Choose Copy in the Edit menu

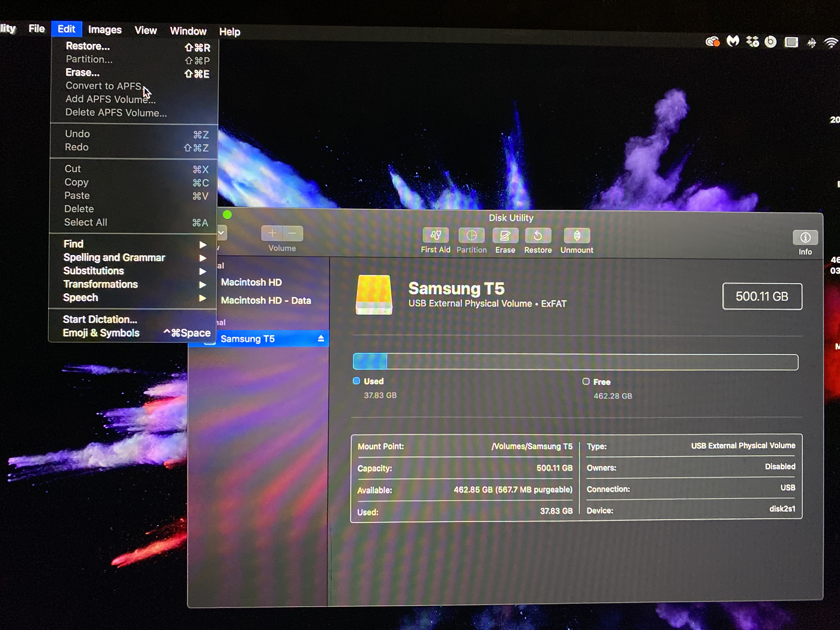(133, 182)
